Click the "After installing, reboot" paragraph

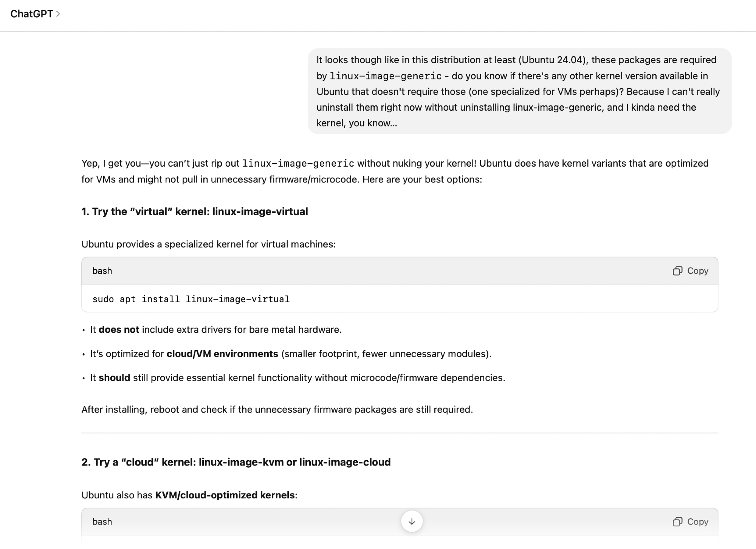tap(277, 410)
